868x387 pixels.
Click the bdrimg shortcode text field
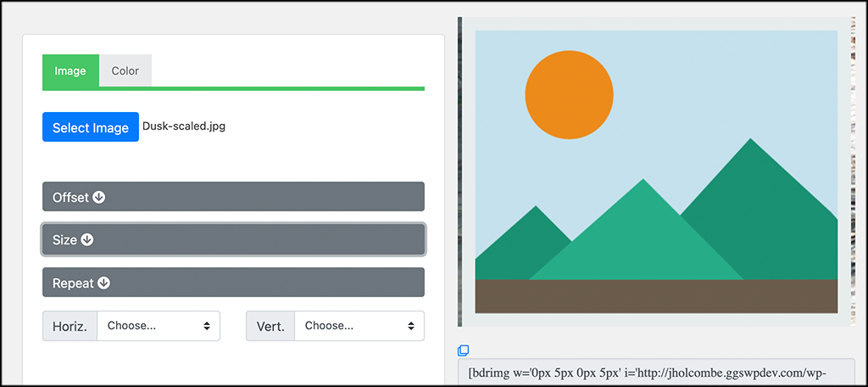tap(656, 372)
